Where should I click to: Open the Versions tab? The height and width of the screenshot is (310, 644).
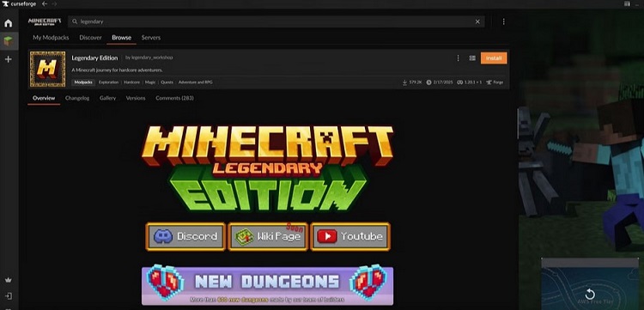point(136,98)
